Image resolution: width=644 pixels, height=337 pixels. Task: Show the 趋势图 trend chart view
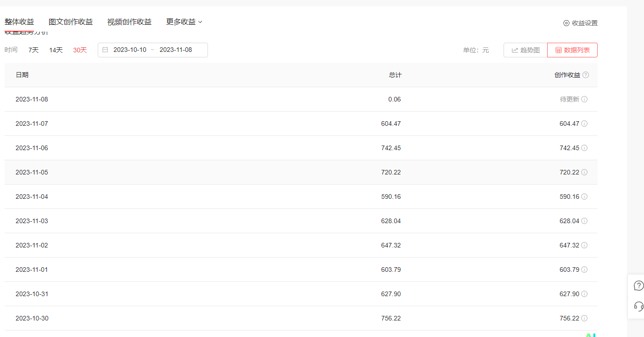pos(526,50)
